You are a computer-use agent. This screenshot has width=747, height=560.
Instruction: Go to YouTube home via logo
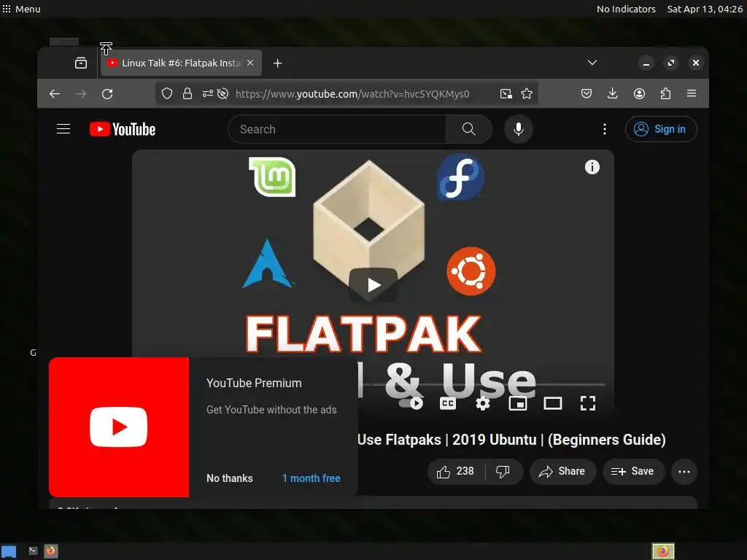(123, 129)
